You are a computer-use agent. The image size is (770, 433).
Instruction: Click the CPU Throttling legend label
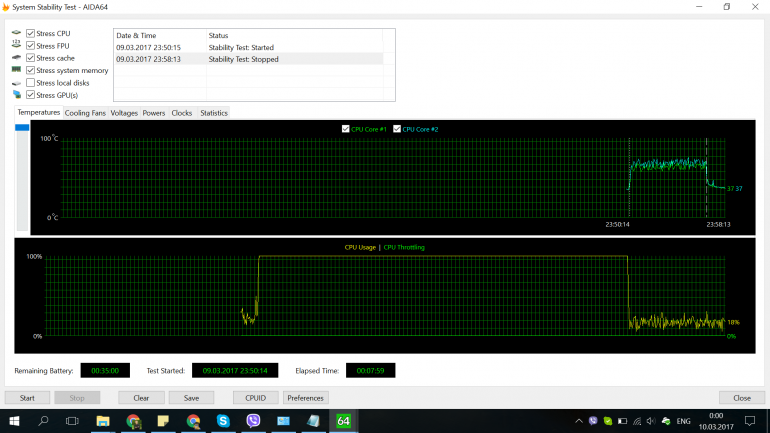(404, 247)
